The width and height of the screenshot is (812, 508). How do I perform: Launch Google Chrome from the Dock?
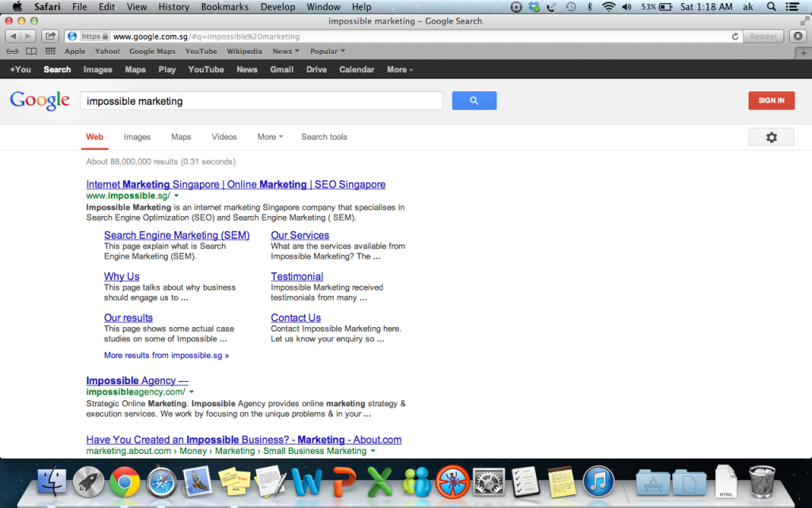[124, 482]
